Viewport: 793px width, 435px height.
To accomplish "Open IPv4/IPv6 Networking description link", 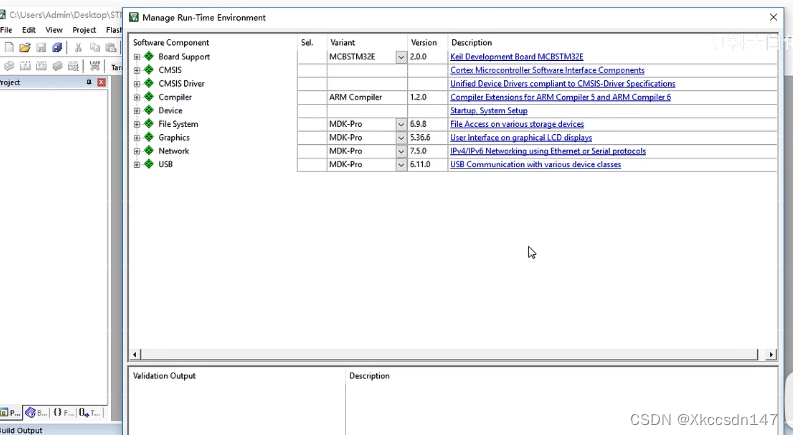I will point(548,151).
